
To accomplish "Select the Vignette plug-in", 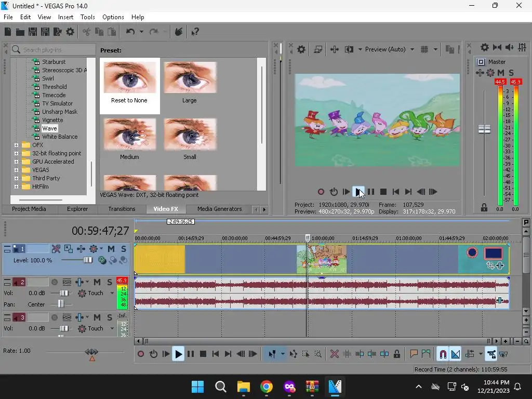I will 52,120.
